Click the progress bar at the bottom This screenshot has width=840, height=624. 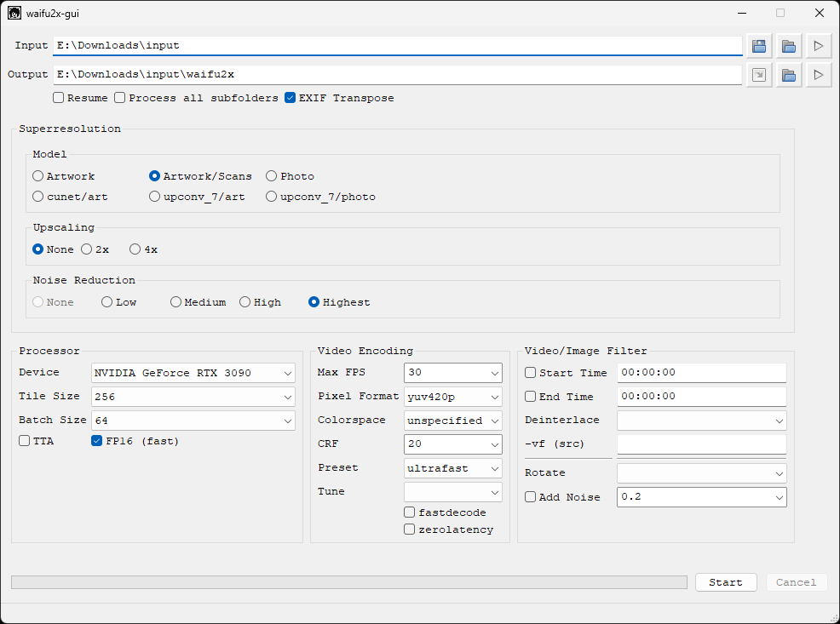[x=348, y=582]
